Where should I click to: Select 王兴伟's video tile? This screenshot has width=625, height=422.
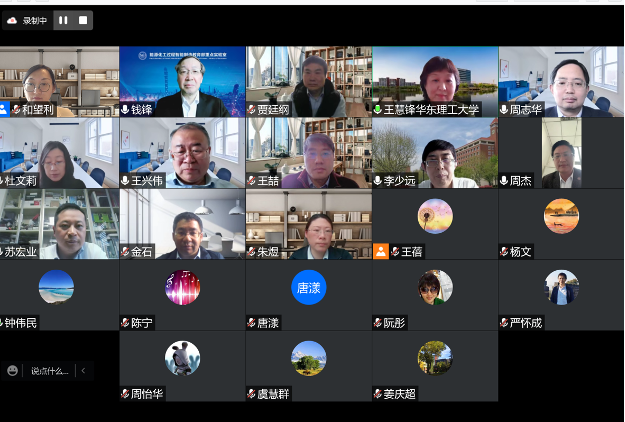[x=182, y=153]
